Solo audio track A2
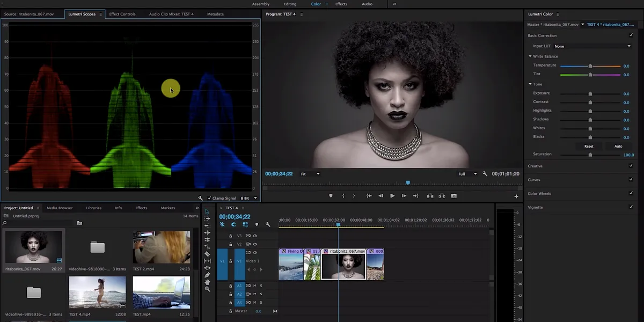The width and height of the screenshot is (644, 322). 261,294
